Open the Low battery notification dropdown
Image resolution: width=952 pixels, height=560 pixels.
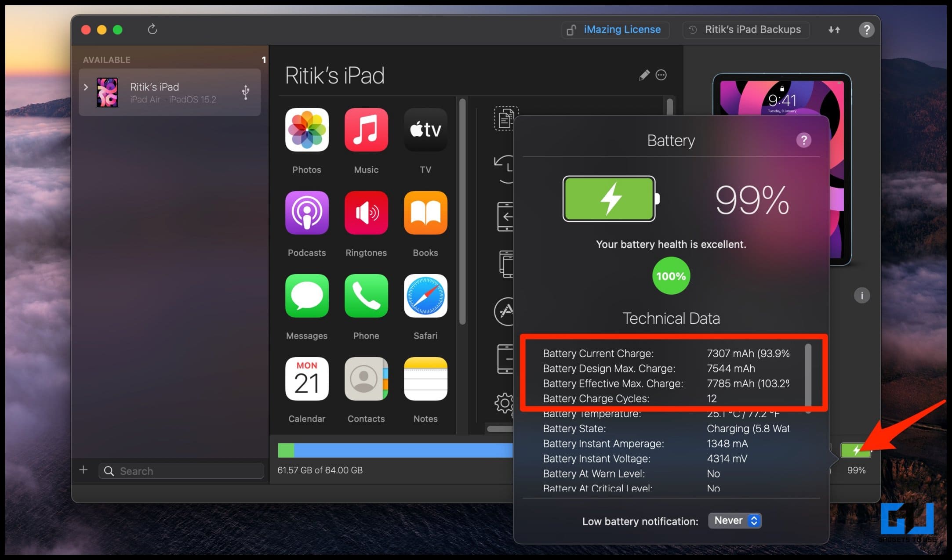pyautogui.click(x=735, y=521)
